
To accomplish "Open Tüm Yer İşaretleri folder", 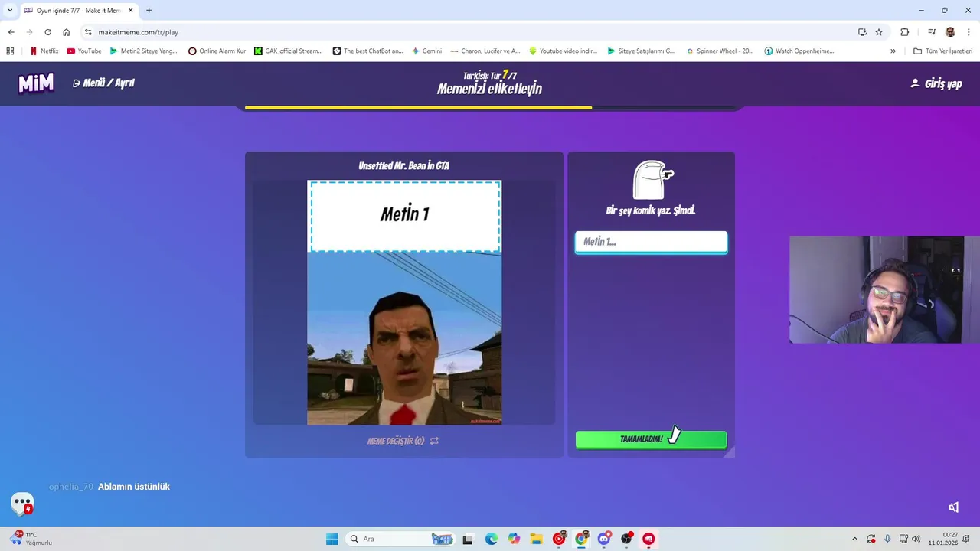I will point(943,51).
